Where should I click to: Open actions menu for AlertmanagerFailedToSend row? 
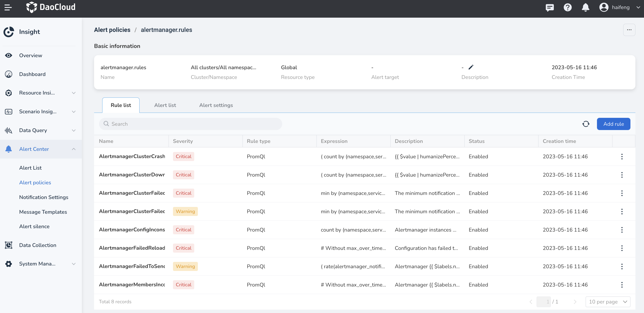pyautogui.click(x=622, y=266)
